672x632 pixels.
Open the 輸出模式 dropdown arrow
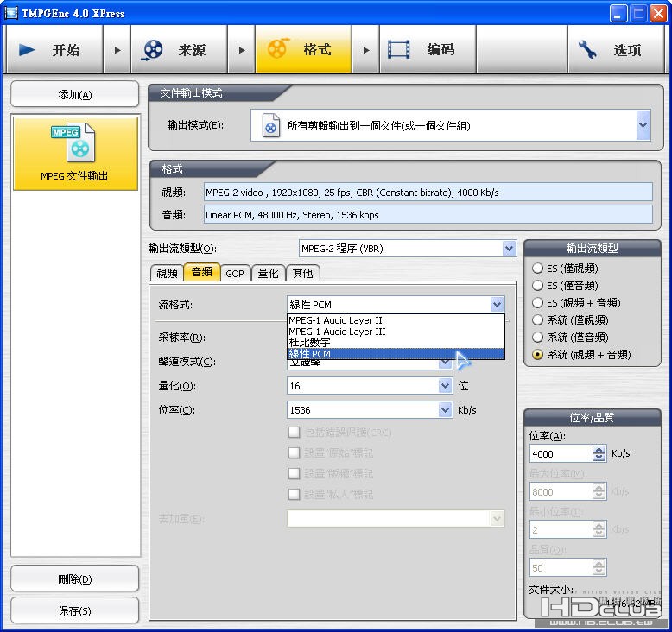click(x=643, y=125)
